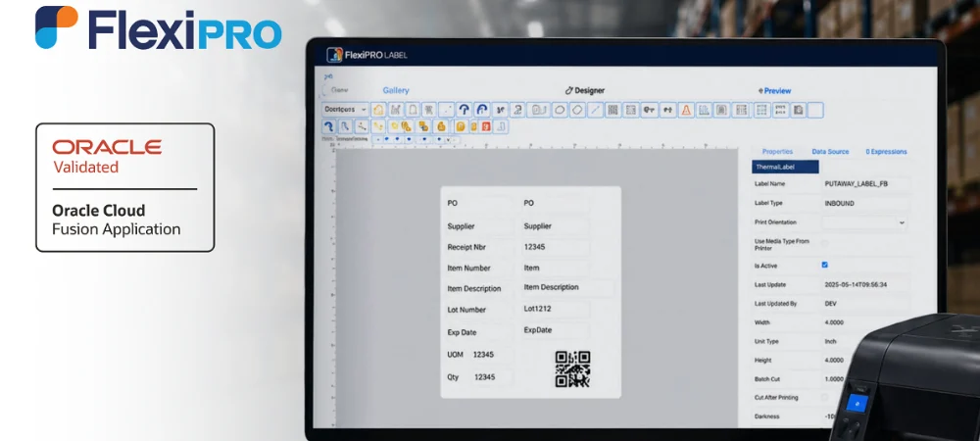
Task: Uncheck the Is Active checkbox
Action: click(824, 265)
